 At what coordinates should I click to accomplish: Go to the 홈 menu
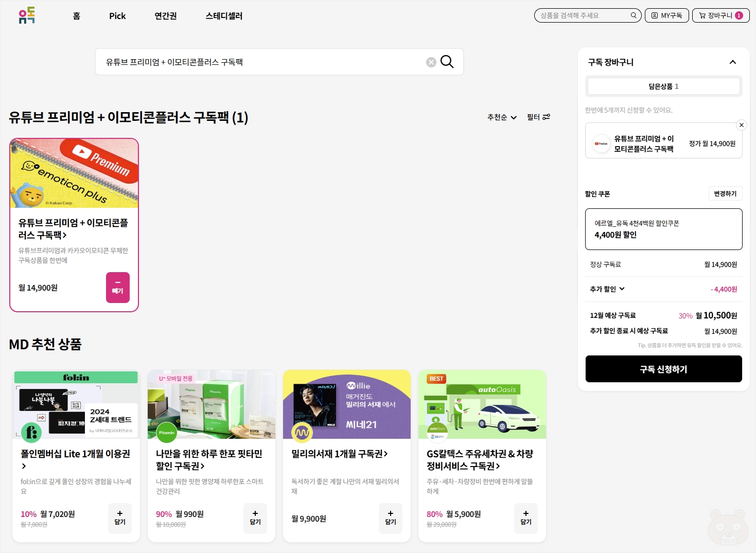pos(77,16)
